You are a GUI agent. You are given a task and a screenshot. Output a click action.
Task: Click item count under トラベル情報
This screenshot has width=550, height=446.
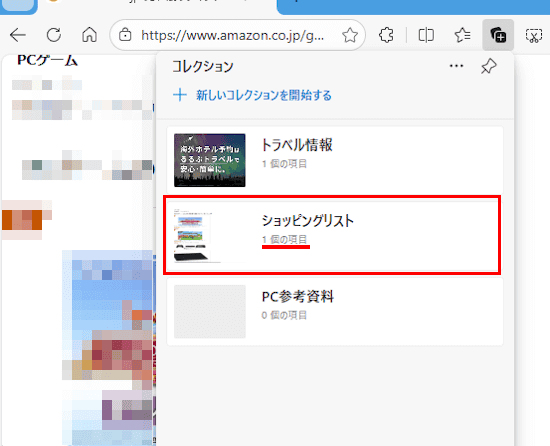(x=284, y=164)
